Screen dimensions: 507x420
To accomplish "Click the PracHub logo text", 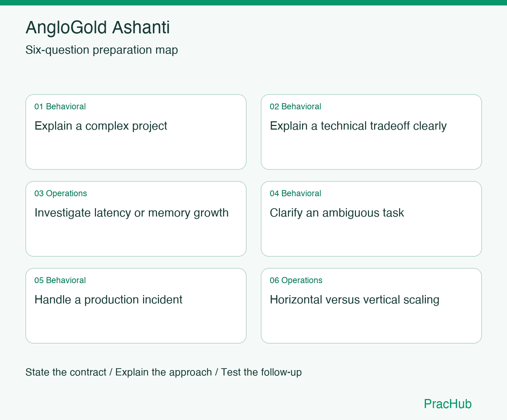I will click(x=448, y=404).
